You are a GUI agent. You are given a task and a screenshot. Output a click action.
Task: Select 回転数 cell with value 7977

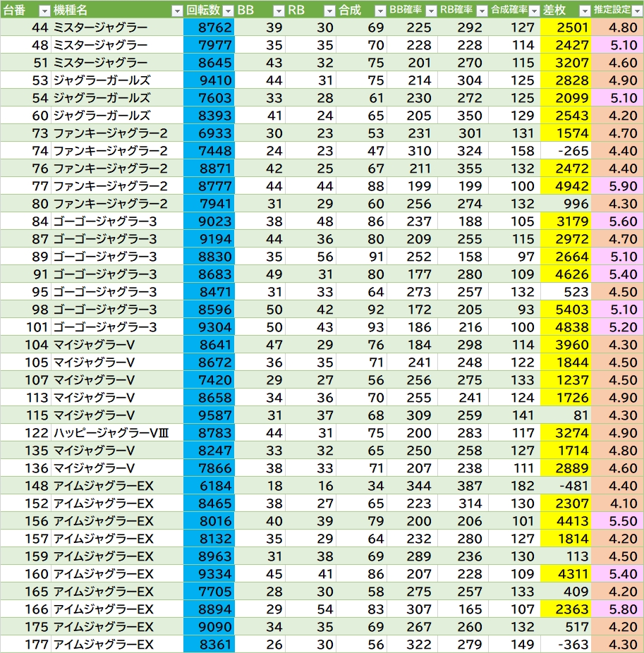click(209, 44)
